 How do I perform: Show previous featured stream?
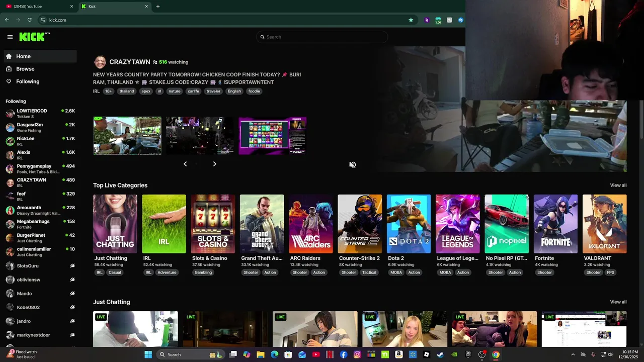point(185,164)
